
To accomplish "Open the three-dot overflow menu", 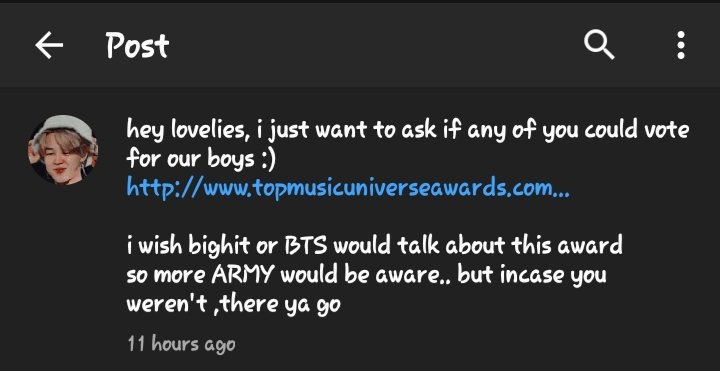I will pyautogui.click(x=681, y=45).
